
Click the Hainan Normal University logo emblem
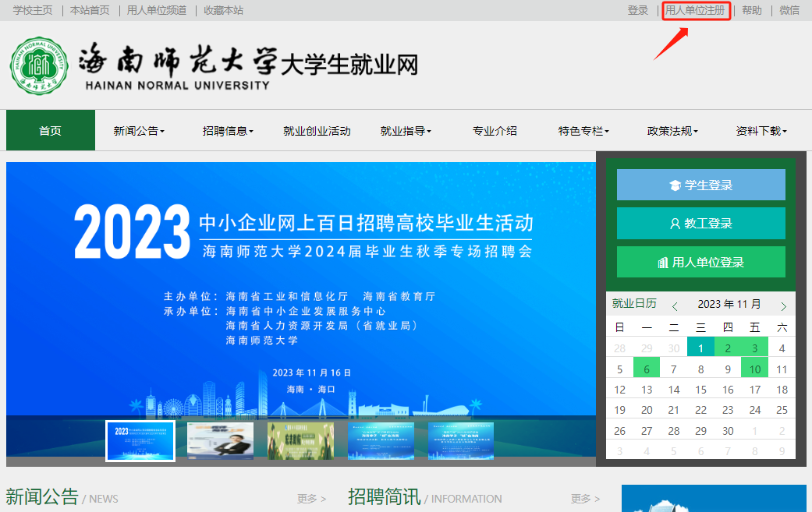pyautogui.click(x=39, y=65)
